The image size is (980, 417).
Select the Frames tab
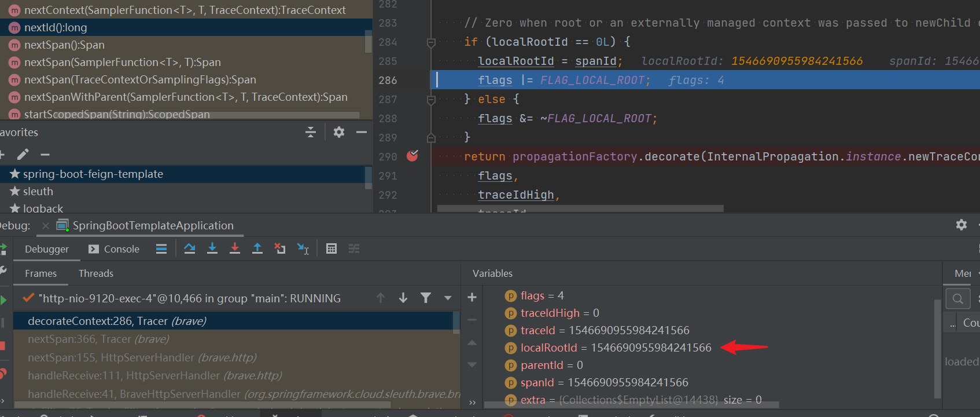(40, 273)
